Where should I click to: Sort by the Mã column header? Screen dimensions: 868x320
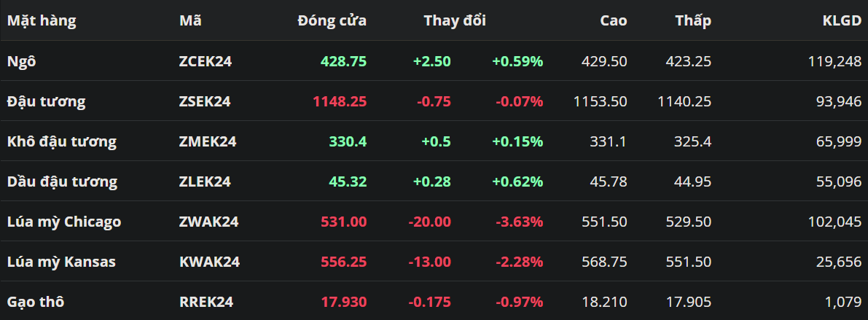[190, 21]
